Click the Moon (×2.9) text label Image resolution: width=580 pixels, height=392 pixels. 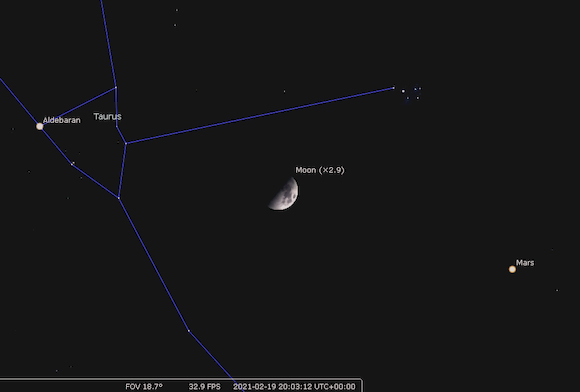point(320,170)
